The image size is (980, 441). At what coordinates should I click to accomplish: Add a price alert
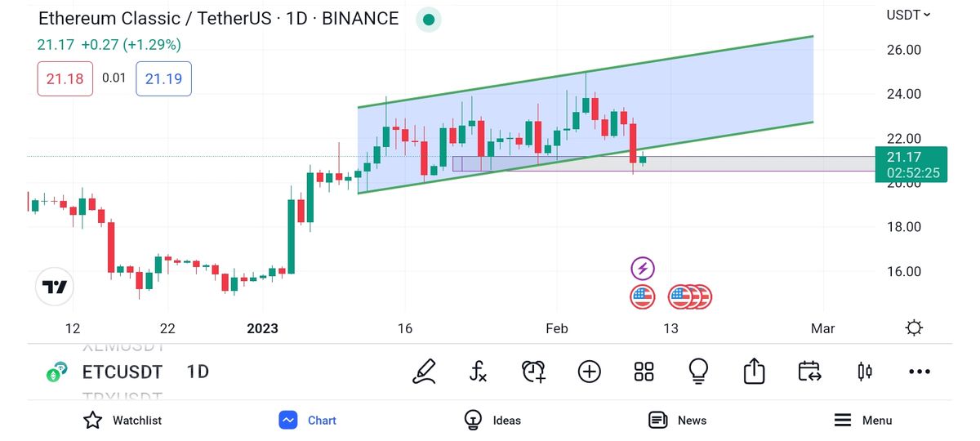click(x=533, y=372)
